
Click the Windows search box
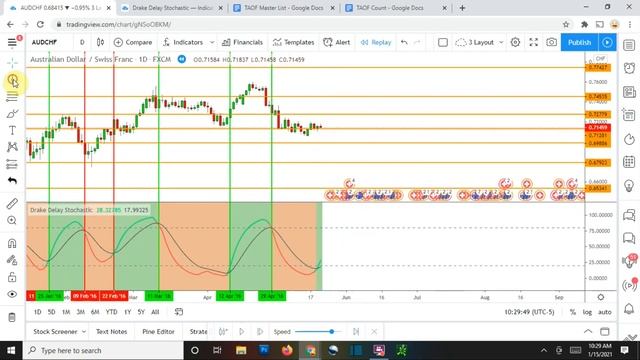[103, 350]
